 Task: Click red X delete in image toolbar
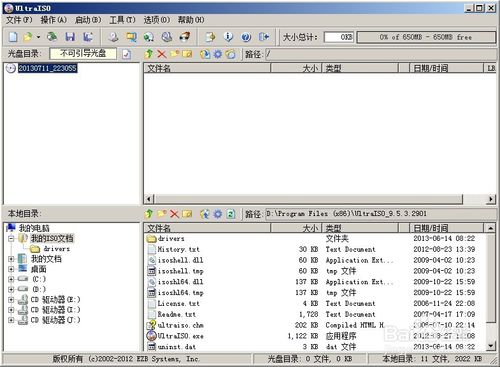tap(162, 54)
